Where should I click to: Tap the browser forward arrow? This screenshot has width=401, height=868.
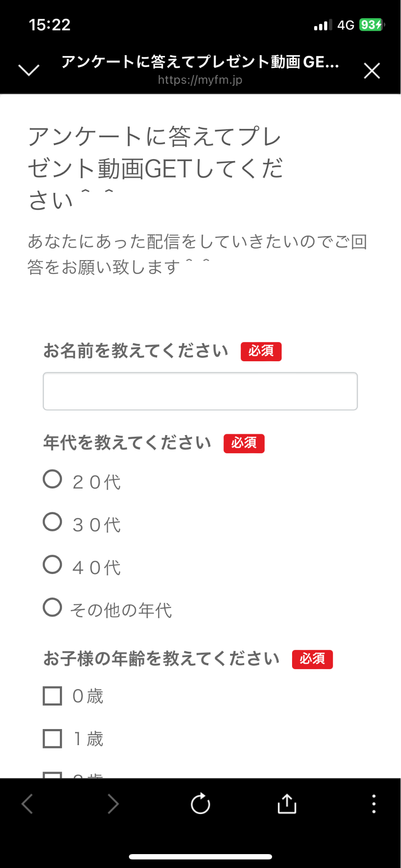tap(113, 804)
